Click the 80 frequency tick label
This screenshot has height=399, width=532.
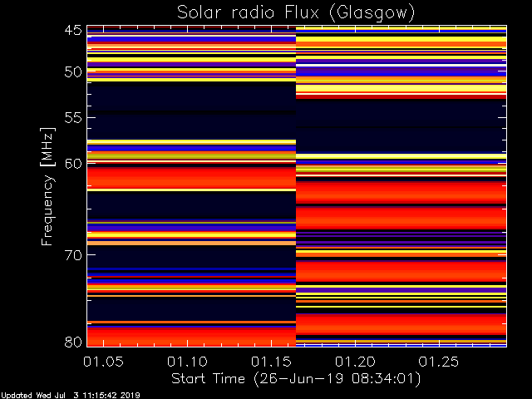pyautogui.click(x=73, y=342)
